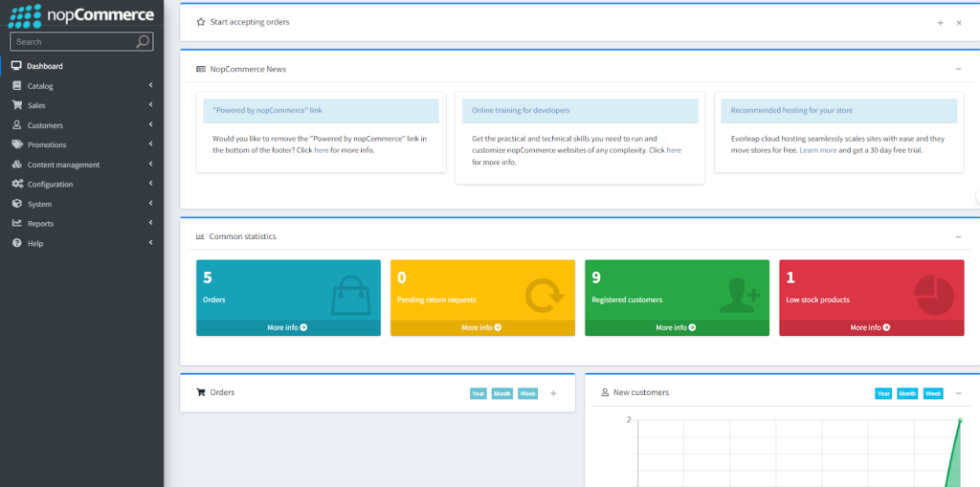Click the add-user icon on Registered customers tile
980x487 pixels.
point(739,295)
